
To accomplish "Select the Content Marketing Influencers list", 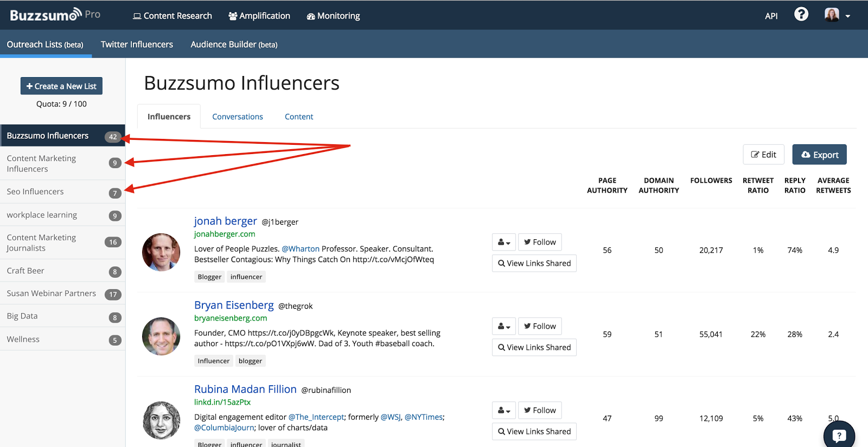I will pyautogui.click(x=62, y=163).
